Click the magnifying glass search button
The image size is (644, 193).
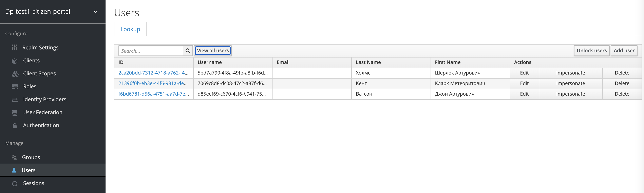[188, 51]
